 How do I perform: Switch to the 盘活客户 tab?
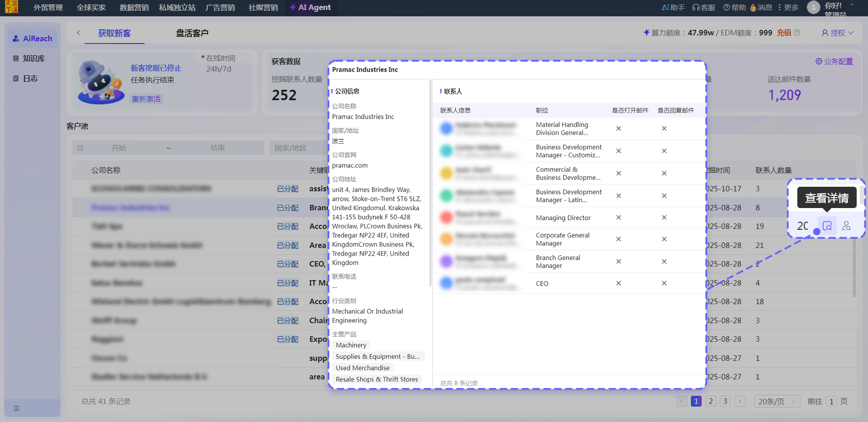click(192, 33)
